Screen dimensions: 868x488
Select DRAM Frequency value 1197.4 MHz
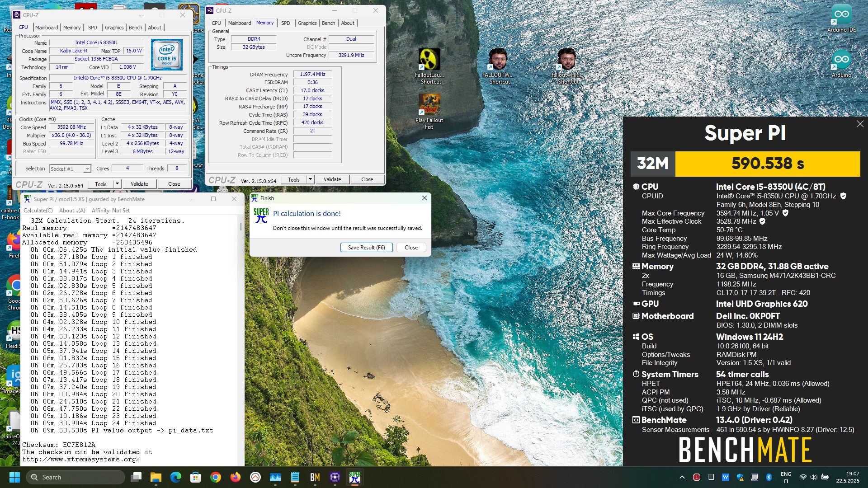click(312, 74)
